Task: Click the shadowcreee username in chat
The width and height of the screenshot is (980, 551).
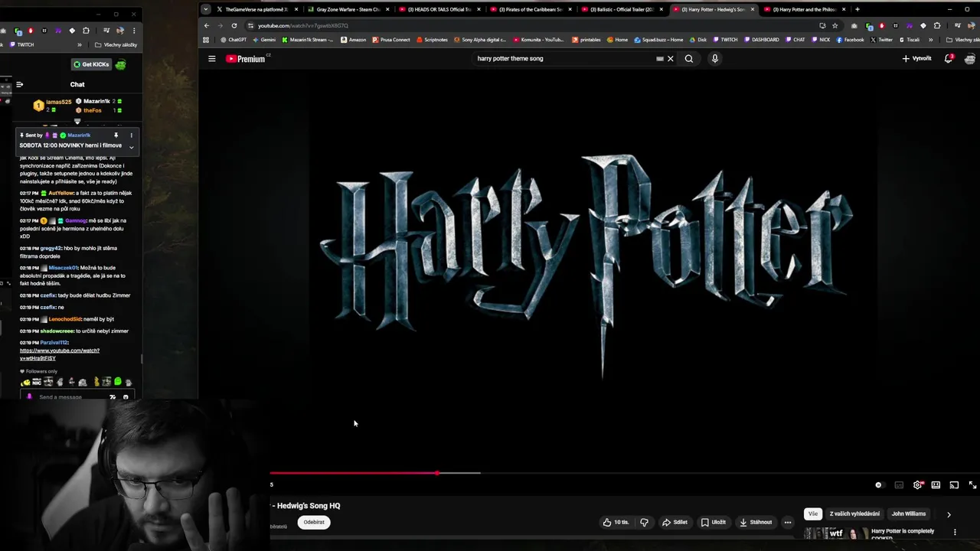Action: point(57,331)
